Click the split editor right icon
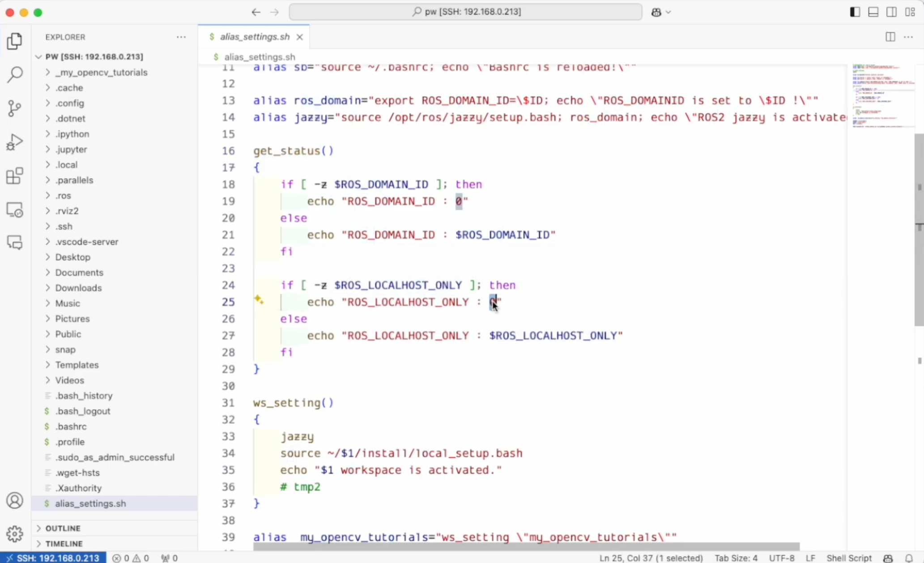This screenshot has height=563, width=924. [890, 37]
